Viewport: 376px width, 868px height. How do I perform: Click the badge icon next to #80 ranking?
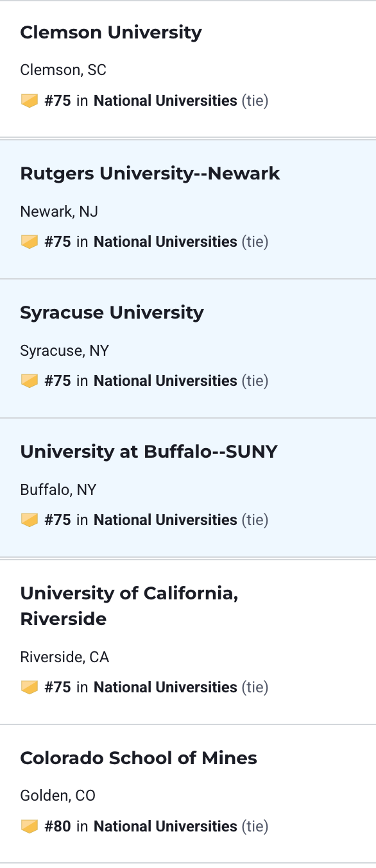click(x=30, y=826)
